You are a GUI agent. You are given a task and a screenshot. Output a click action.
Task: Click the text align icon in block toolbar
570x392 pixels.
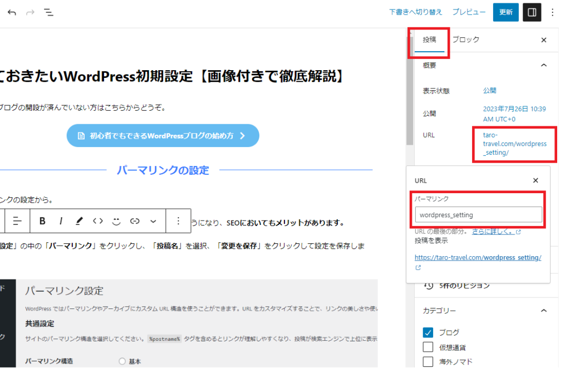coord(17,220)
